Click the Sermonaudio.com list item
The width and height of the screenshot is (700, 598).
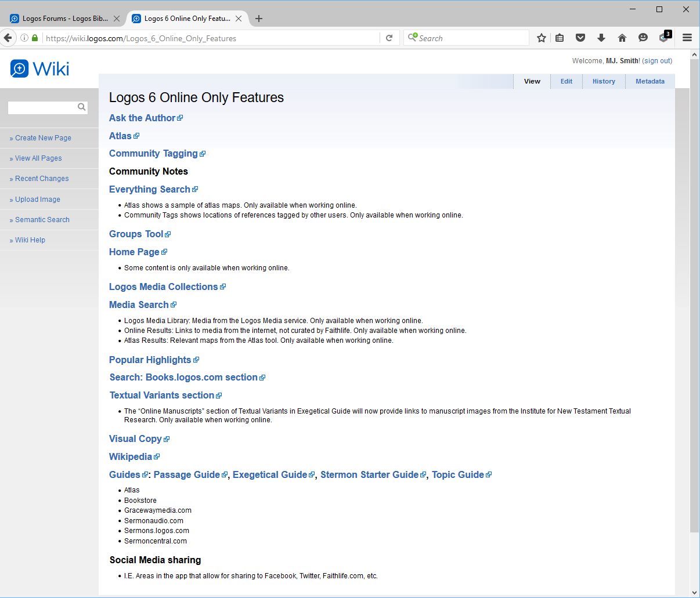pos(154,521)
